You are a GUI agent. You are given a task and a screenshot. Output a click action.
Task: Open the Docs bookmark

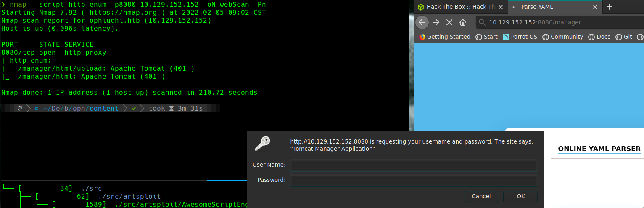[599, 37]
